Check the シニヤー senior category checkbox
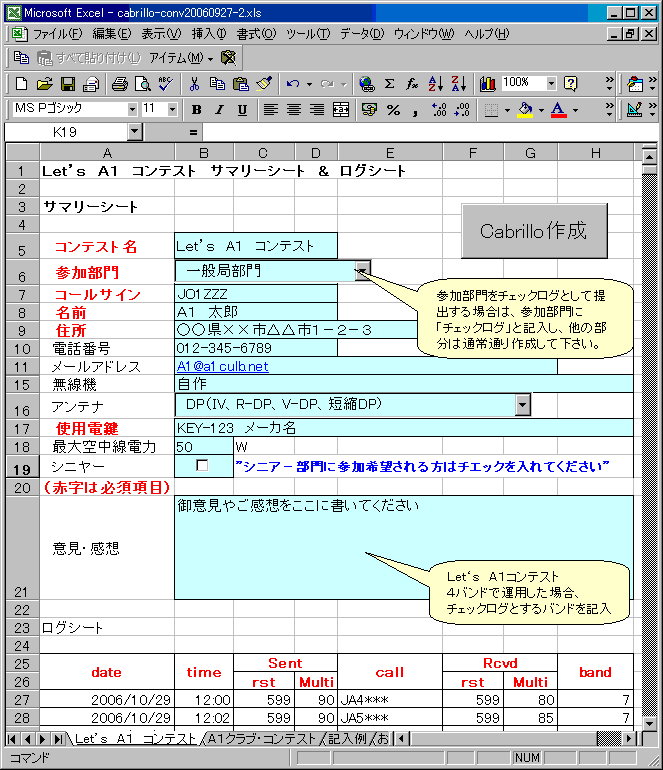Viewport: 663px width, 770px height. [202, 465]
